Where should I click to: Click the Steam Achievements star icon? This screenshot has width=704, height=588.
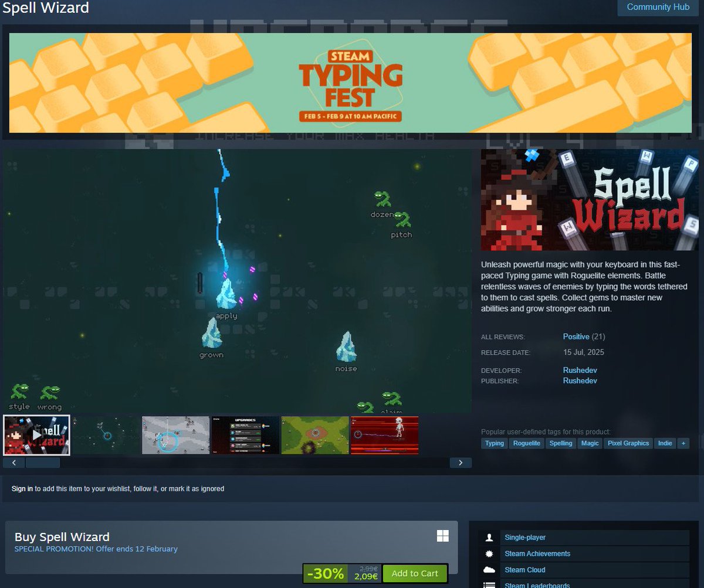coord(489,553)
